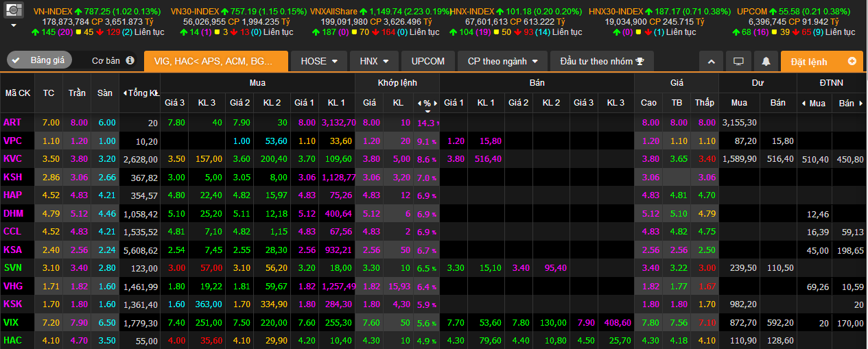
Task: Click KVC sell volume 516,40 in Bán
Action: [486, 159]
